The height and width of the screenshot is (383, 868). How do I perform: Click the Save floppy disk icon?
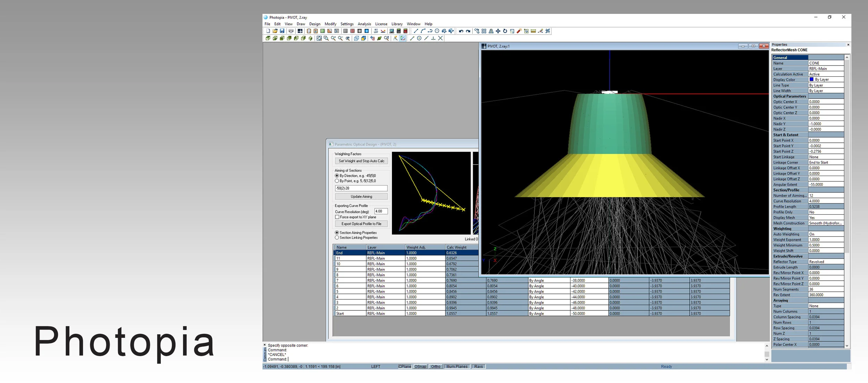(x=282, y=31)
